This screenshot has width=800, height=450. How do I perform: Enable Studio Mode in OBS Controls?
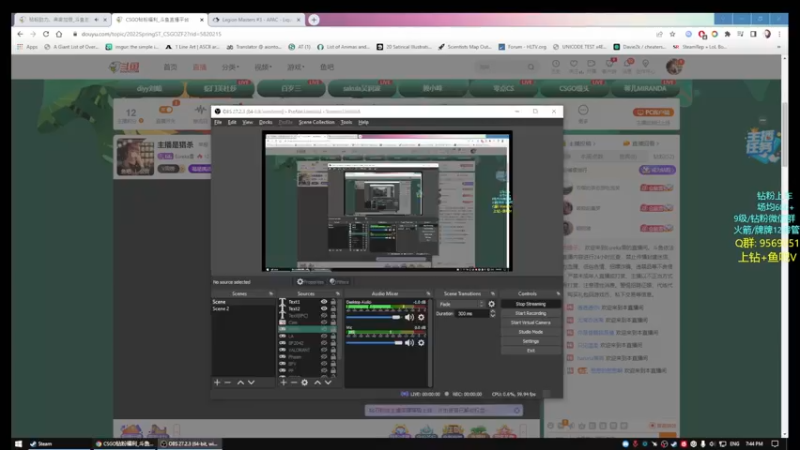click(x=531, y=332)
